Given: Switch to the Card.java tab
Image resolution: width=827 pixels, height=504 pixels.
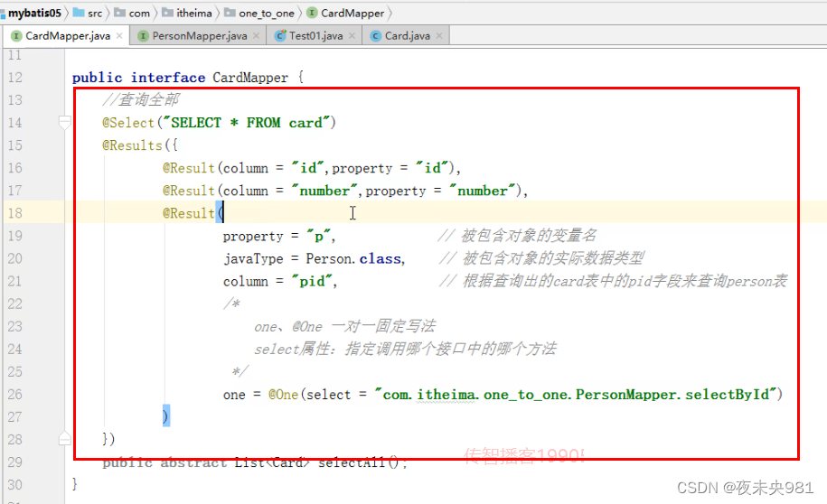Looking at the screenshot, I should coord(407,36).
